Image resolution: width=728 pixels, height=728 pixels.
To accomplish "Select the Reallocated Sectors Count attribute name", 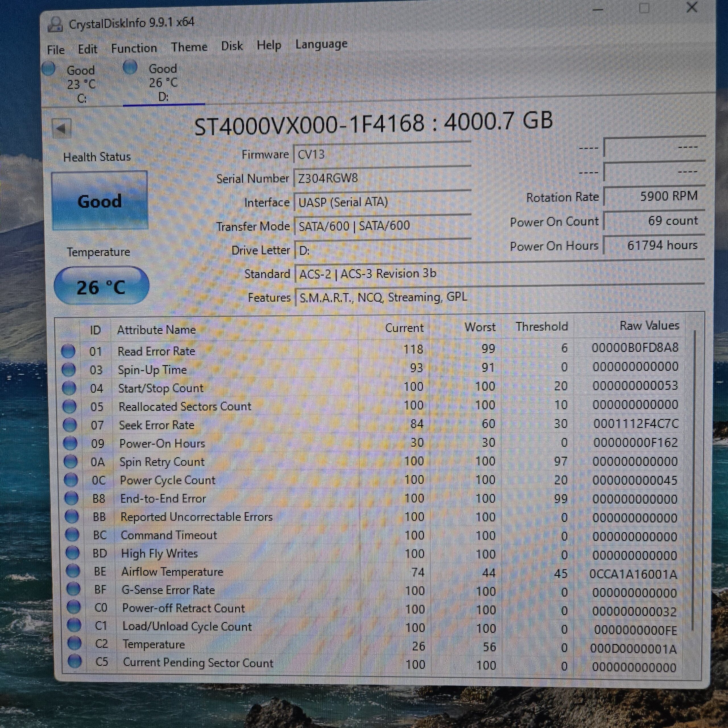I will (185, 407).
